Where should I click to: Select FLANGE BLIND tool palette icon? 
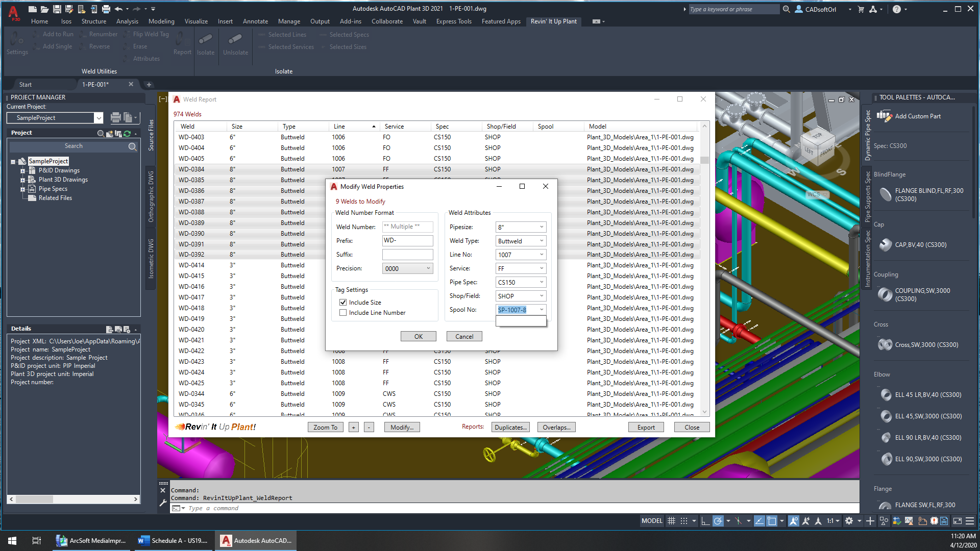click(x=886, y=194)
